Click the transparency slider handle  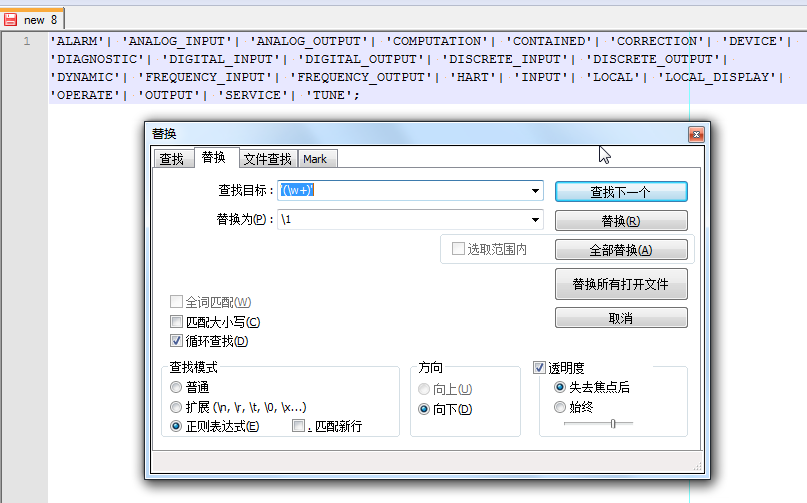coord(613,424)
